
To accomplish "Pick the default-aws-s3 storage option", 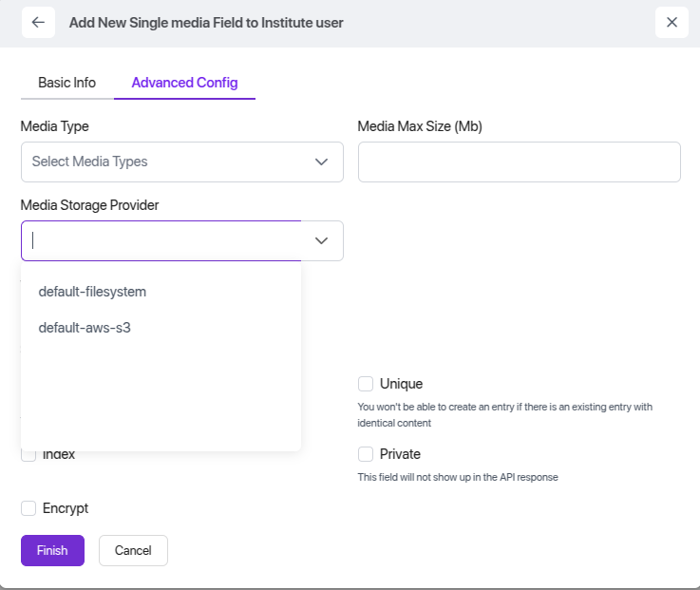I will click(x=85, y=328).
